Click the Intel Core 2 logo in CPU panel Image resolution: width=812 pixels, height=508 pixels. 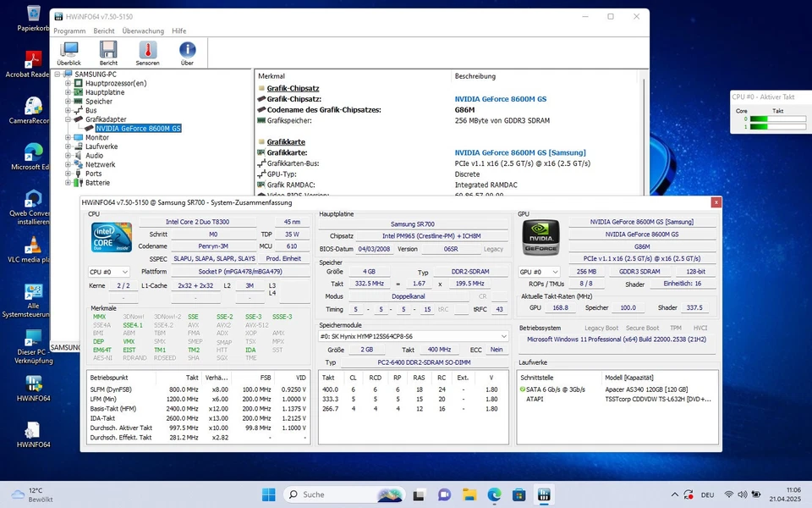click(112, 235)
